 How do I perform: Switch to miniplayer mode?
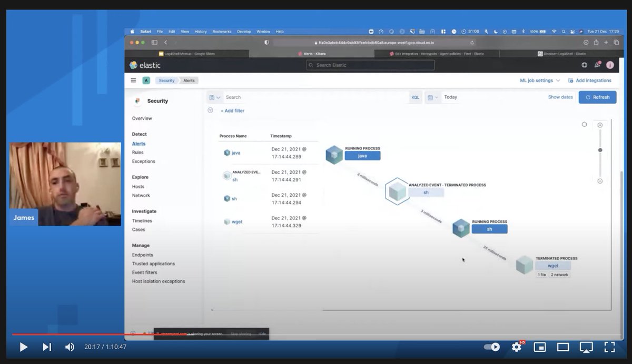coord(540,347)
